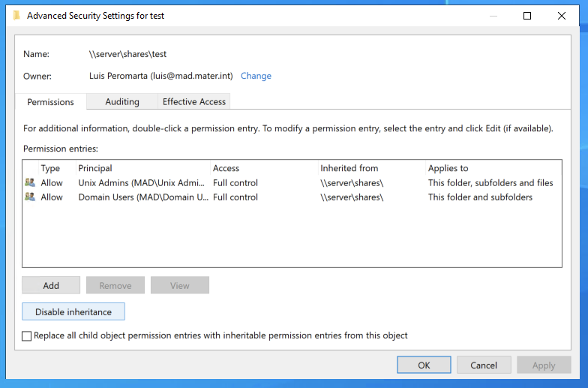Click the Domain Users group icon
This screenshot has width=588, height=388.
coord(30,197)
